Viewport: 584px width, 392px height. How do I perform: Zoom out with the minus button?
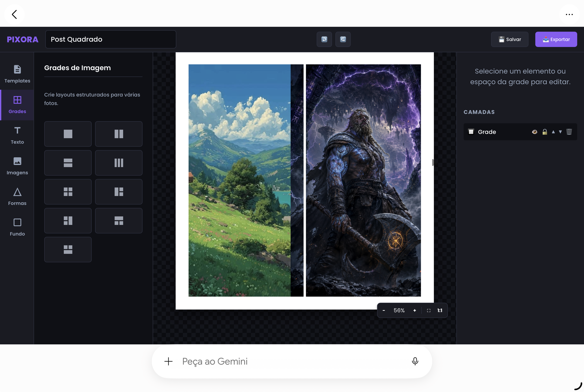coord(384,310)
